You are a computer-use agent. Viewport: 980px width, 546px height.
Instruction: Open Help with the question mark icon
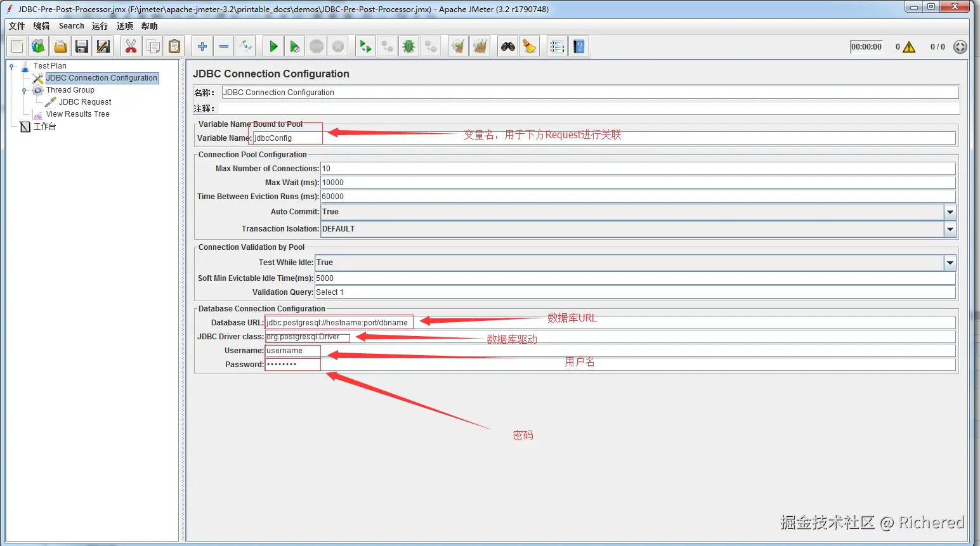click(x=579, y=46)
